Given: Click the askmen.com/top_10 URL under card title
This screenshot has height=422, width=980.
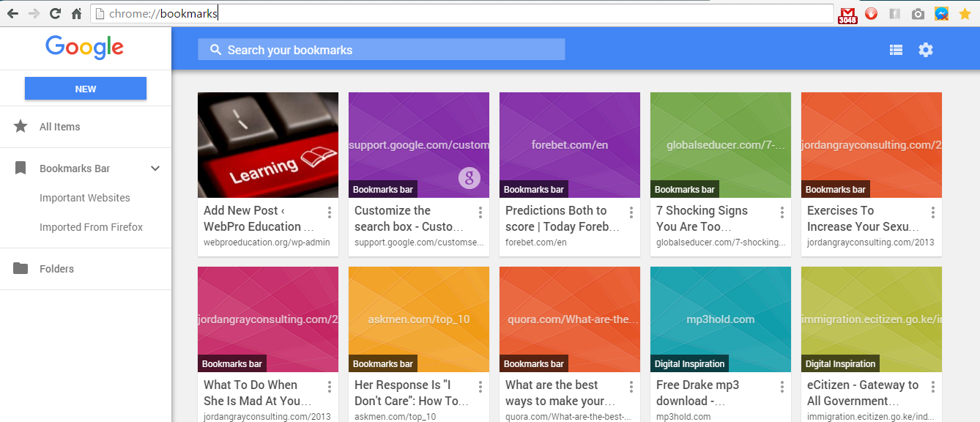Looking at the screenshot, I should (x=395, y=417).
